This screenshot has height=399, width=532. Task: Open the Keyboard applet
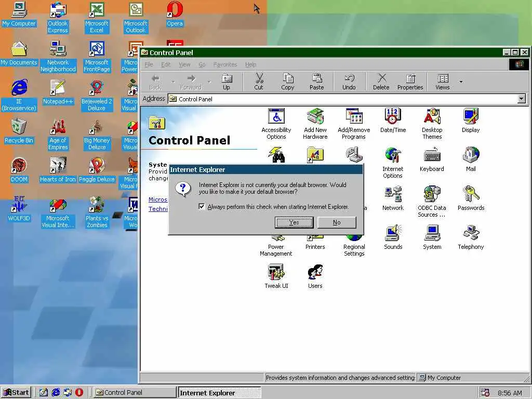point(432,160)
